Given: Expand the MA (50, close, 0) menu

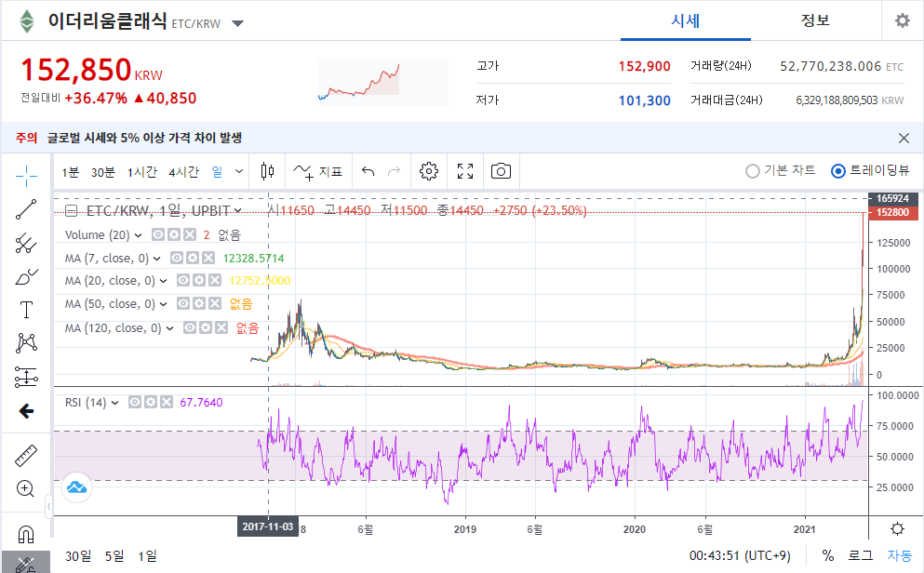Looking at the screenshot, I should pyautogui.click(x=163, y=304).
